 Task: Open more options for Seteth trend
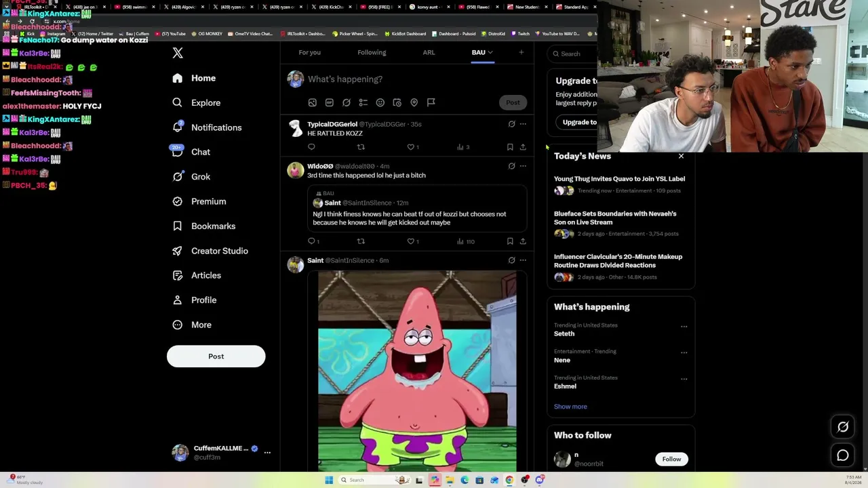tap(684, 327)
